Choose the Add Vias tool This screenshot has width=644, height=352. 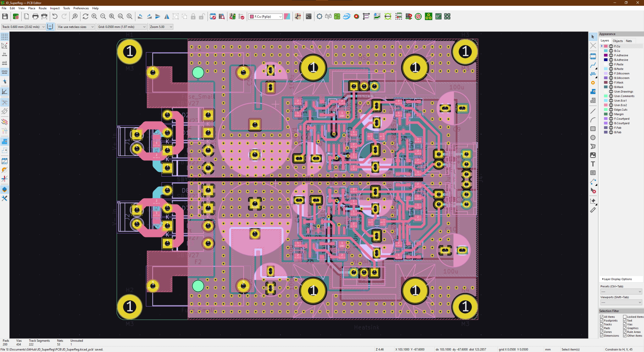click(593, 83)
